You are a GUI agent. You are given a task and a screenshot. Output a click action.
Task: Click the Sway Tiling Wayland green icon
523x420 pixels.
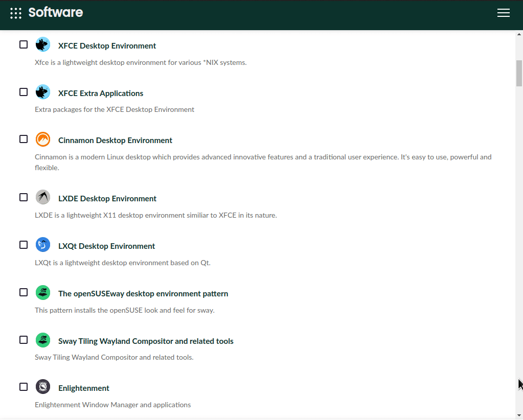[x=43, y=340]
